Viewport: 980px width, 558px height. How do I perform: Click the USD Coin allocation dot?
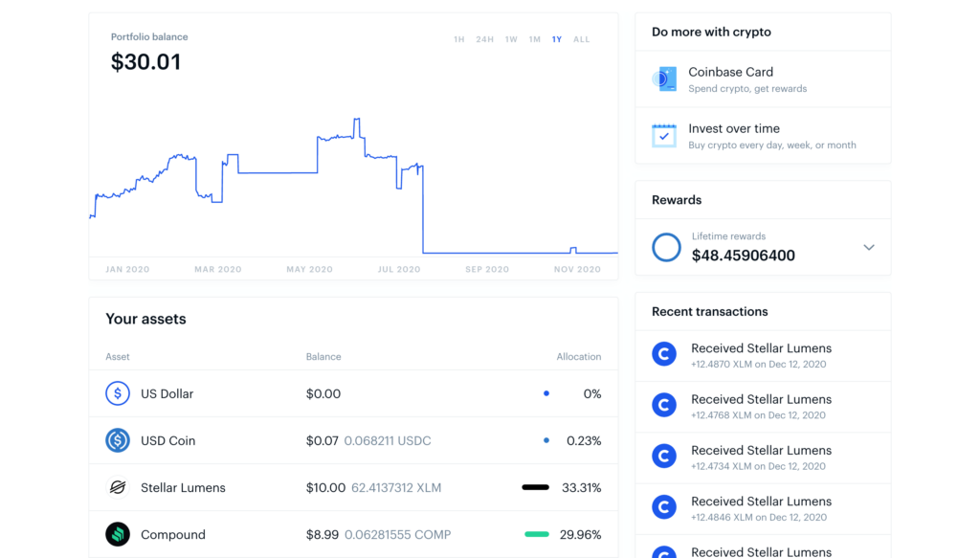[546, 440]
